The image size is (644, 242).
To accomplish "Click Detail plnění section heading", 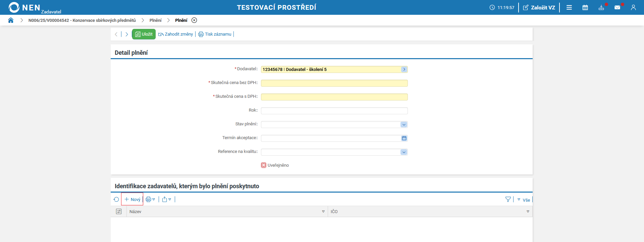I will pyautogui.click(x=131, y=53).
